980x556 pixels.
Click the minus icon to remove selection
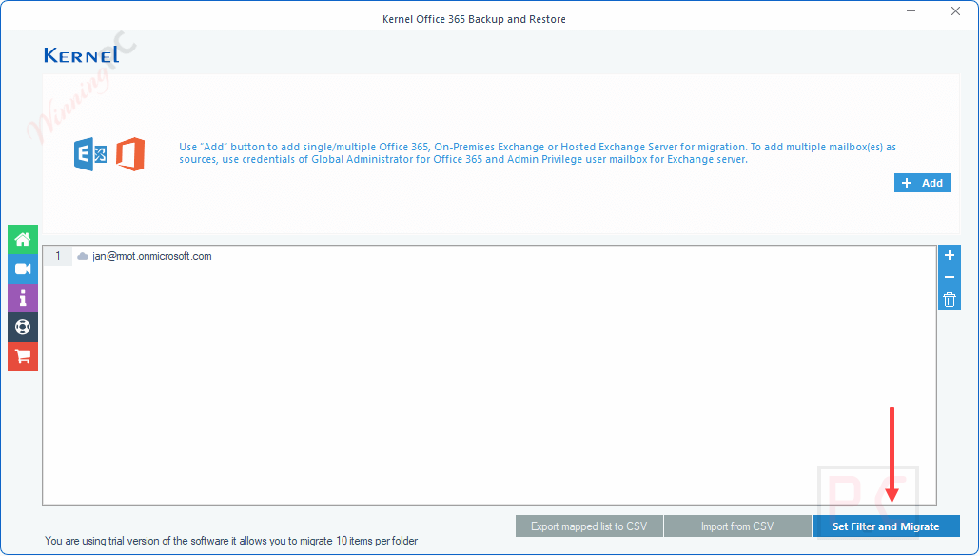(949, 277)
